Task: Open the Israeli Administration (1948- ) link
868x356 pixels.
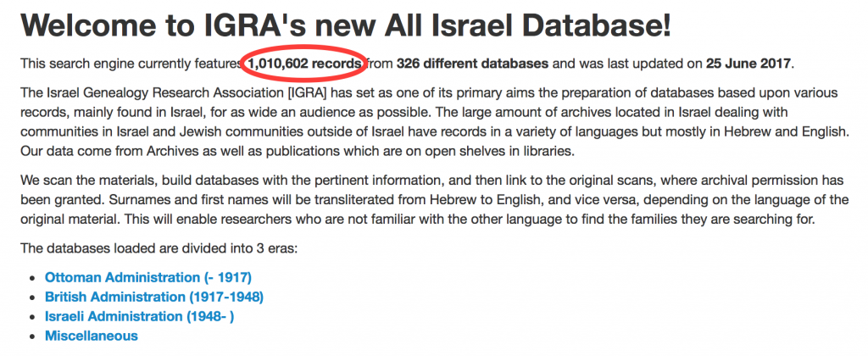Action: 139,316
